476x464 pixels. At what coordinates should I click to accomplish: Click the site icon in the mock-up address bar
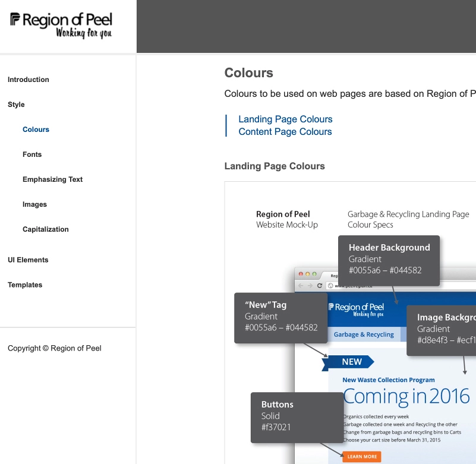point(331,285)
